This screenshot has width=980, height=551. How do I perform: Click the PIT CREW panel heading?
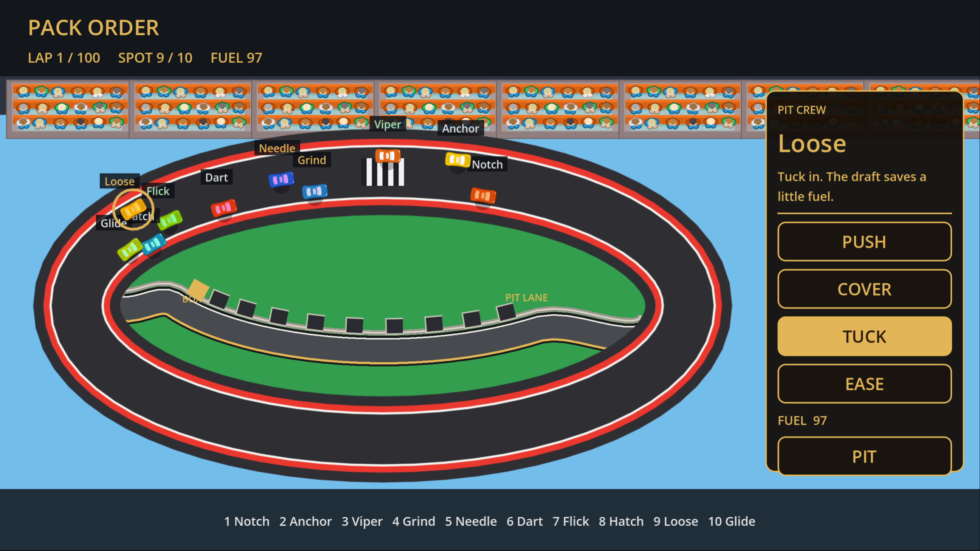coord(802,110)
